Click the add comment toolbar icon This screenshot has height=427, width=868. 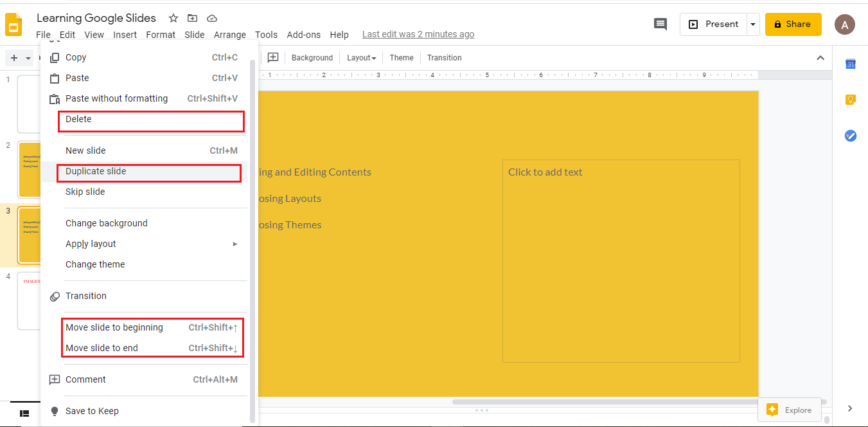tap(273, 57)
